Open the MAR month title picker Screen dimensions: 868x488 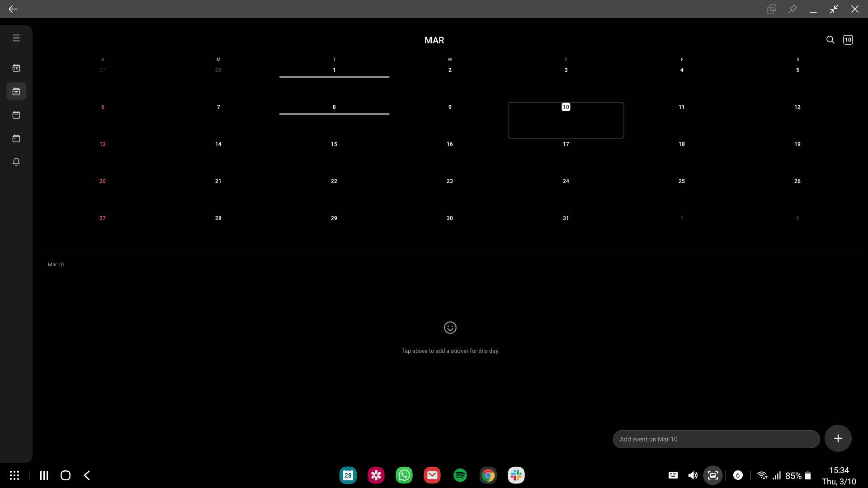tap(434, 40)
